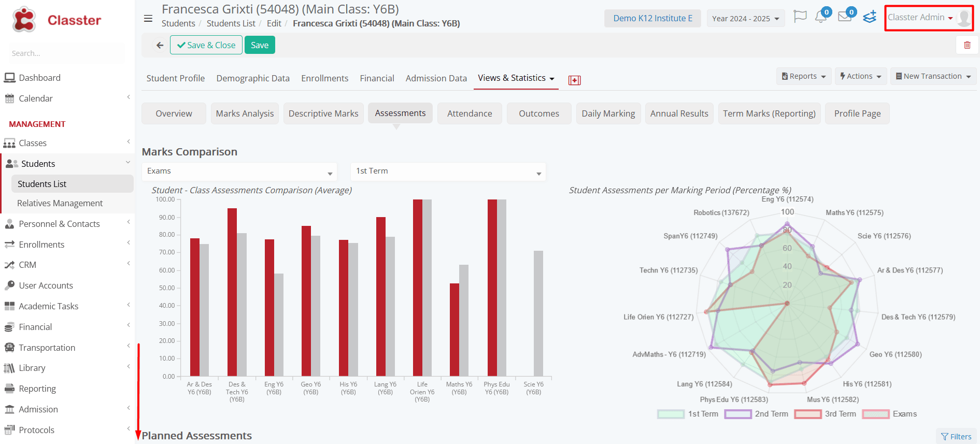Open the Financial tab in student record
The height and width of the screenshot is (444, 980).
click(377, 78)
